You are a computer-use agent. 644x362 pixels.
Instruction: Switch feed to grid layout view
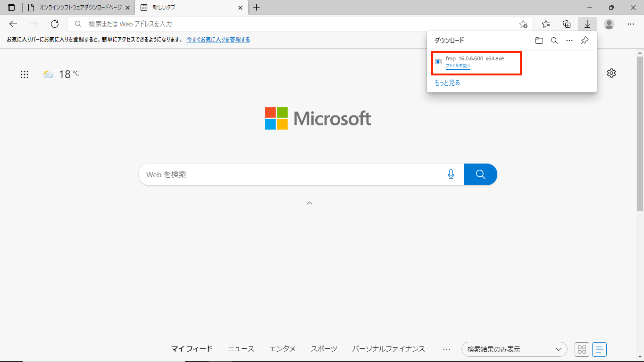point(582,349)
